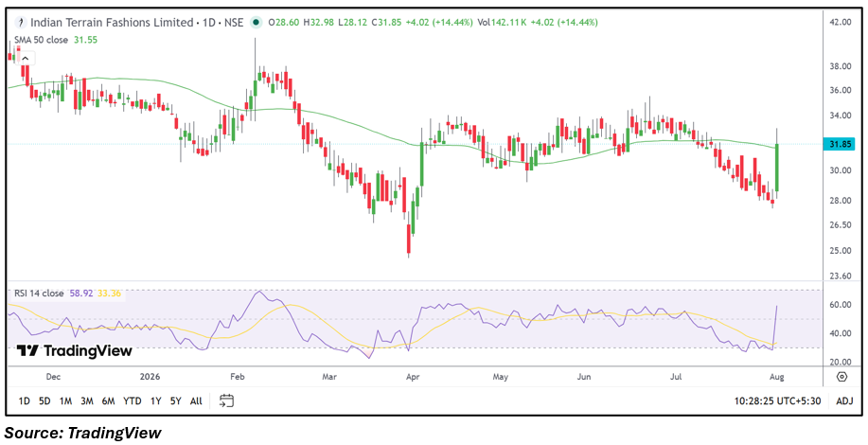This screenshot has width=868, height=445.
Task: Select the 1D time range
Action: tap(25, 400)
